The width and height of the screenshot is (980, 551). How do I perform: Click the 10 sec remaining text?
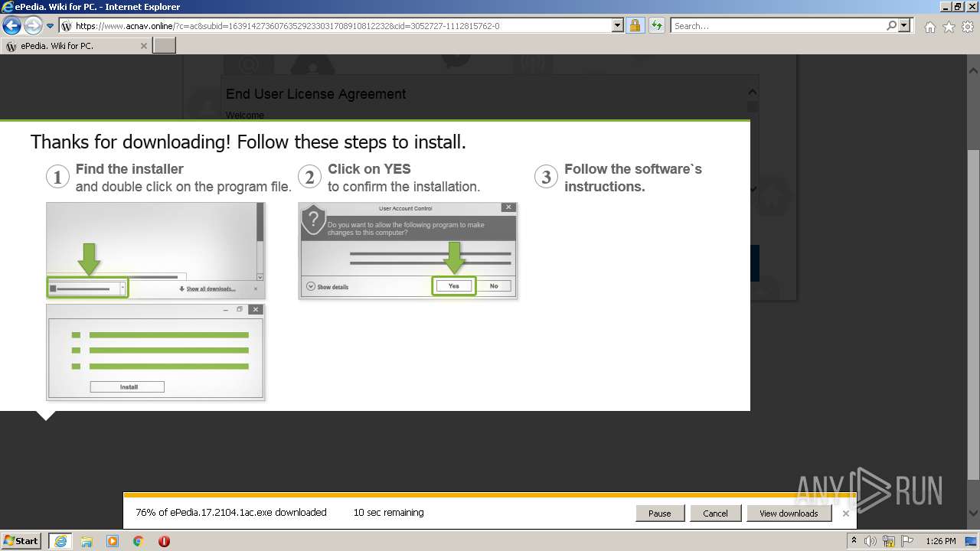coord(388,513)
